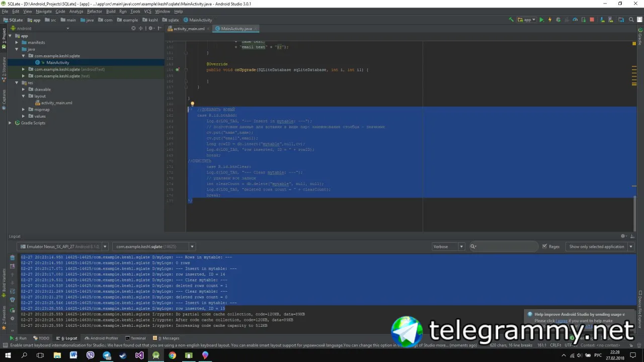
Task: Expand the Gradle Scripts node
Action: tap(10, 123)
